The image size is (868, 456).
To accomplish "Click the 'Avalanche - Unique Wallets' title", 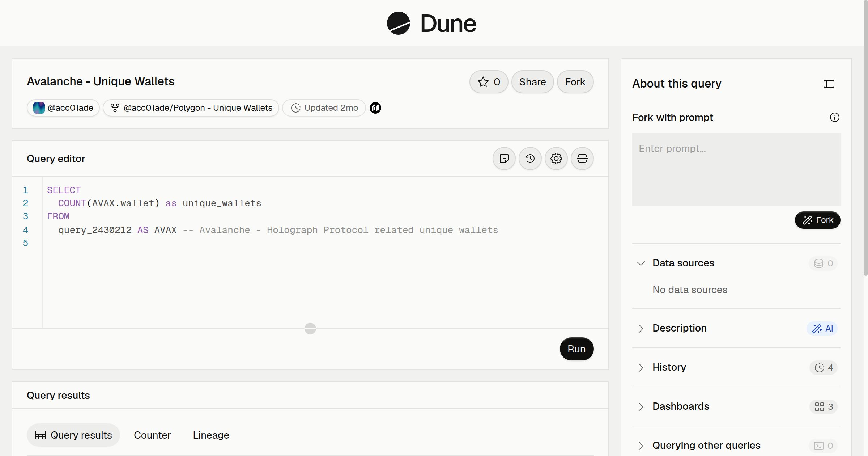I will (x=101, y=81).
